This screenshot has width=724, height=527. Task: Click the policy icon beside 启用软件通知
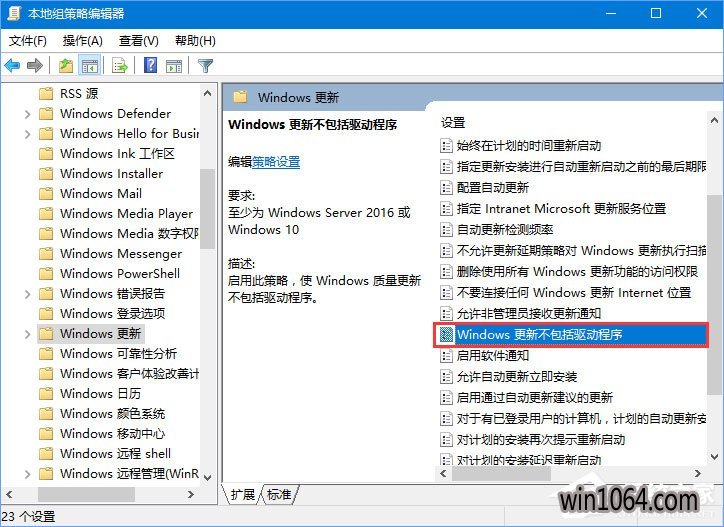pos(446,356)
